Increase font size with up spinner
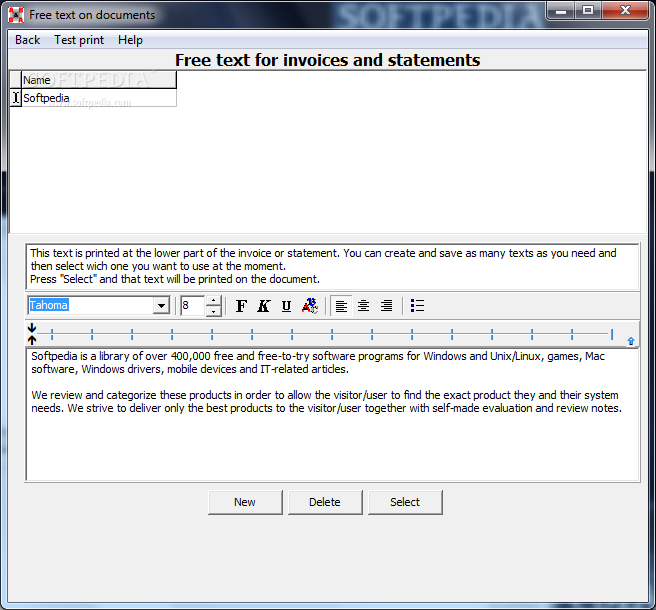656x610 pixels. (x=213, y=301)
